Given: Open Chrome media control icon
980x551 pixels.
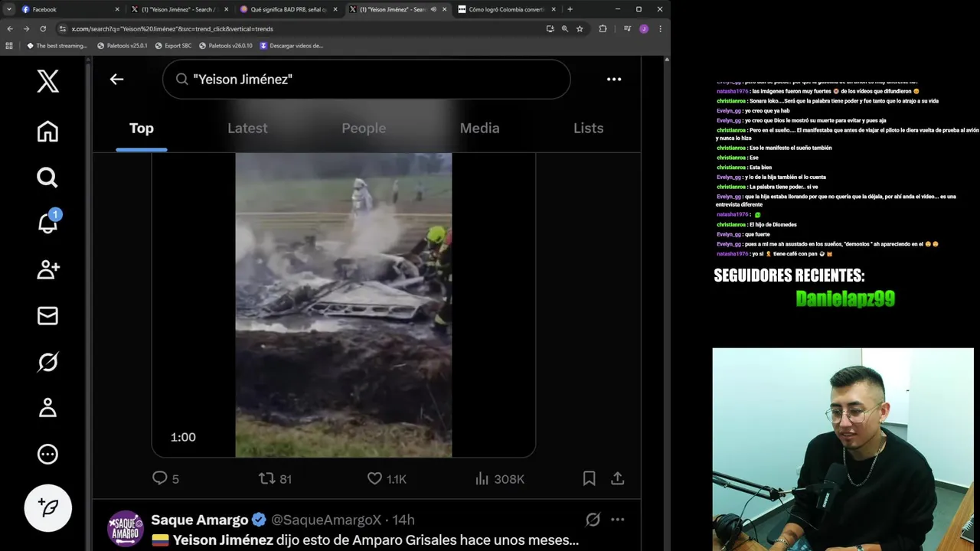Looking at the screenshot, I should pos(627,28).
